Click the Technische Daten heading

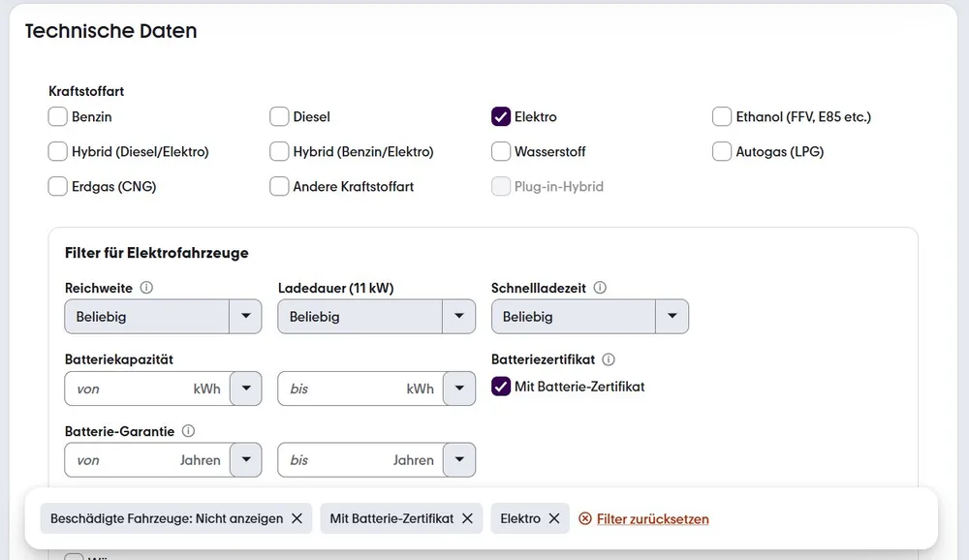(110, 31)
